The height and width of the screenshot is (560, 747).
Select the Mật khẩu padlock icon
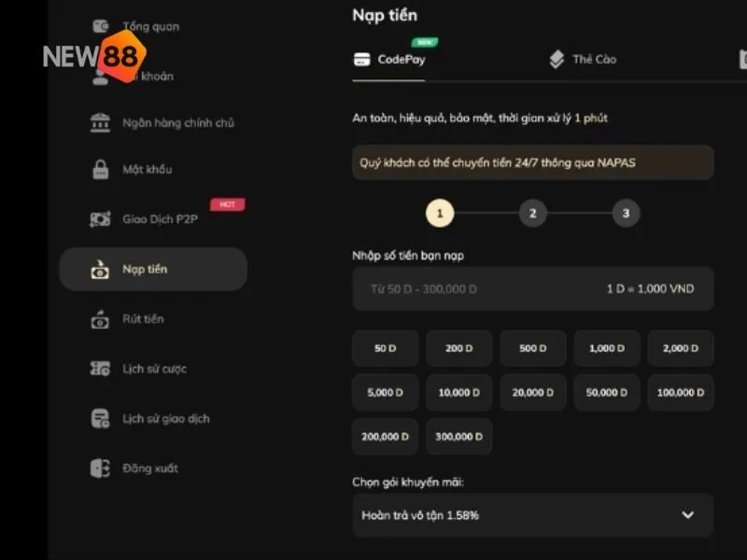pyautogui.click(x=100, y=170)
